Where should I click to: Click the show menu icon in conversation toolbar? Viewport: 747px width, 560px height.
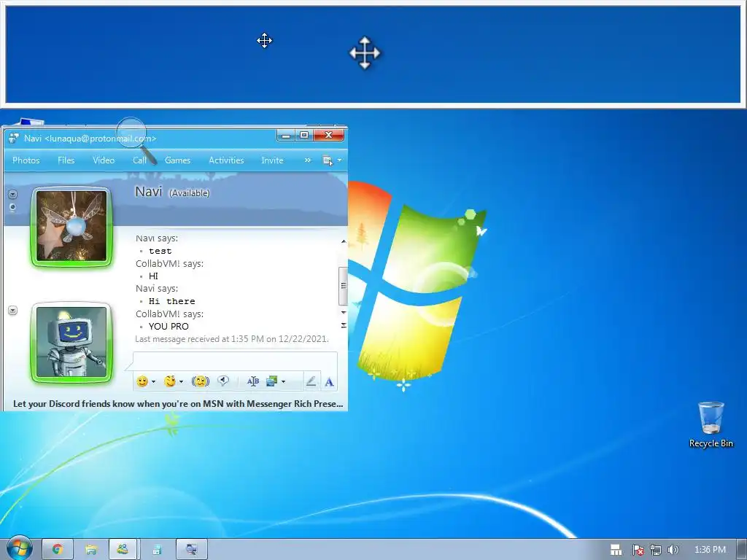click(328, 160)
